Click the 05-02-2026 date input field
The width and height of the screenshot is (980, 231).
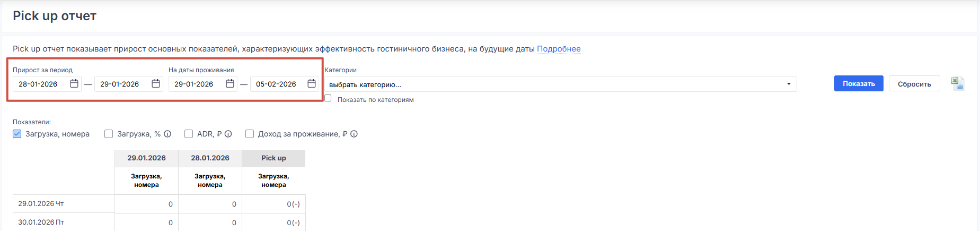[277, 84]
